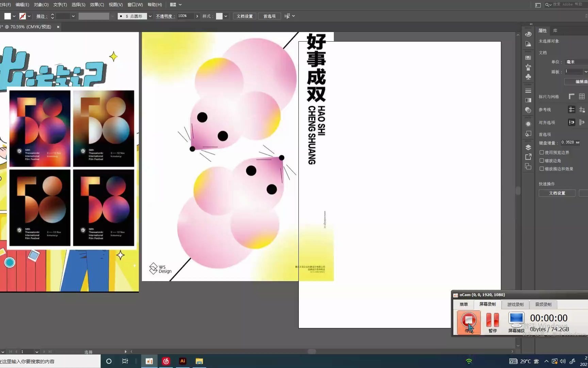The image size is (588, 368).
Task: Open NetEase Music from the taskbar
Action: tap(166, 361)
